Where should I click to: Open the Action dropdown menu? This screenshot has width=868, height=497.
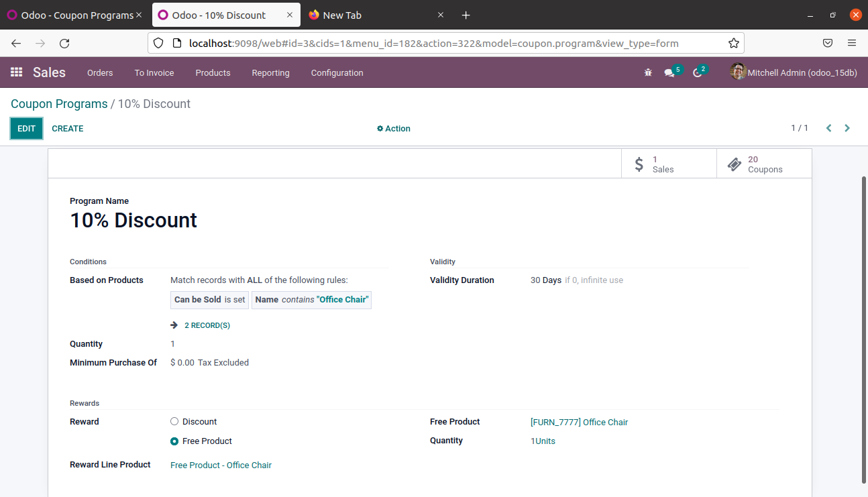pyautogui.click(x=394, y=128)
